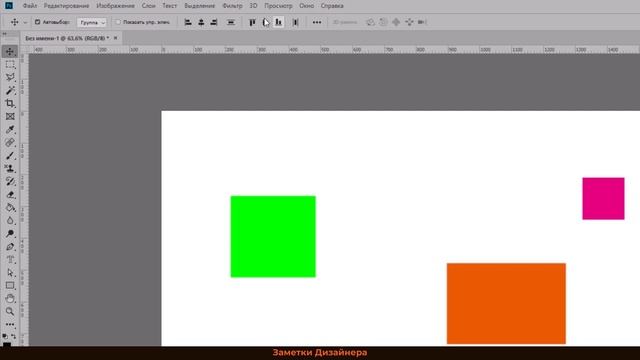This screenshot has height=360, width=640.
Task: Select the Brush tool
Action: click(x=10, y=156)
